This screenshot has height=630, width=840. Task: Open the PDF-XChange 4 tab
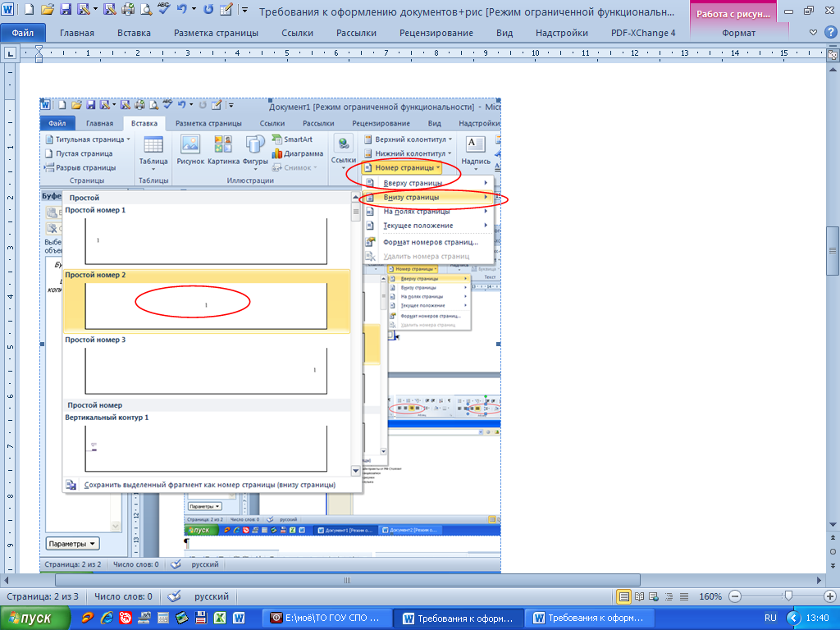tap(643, 33)
